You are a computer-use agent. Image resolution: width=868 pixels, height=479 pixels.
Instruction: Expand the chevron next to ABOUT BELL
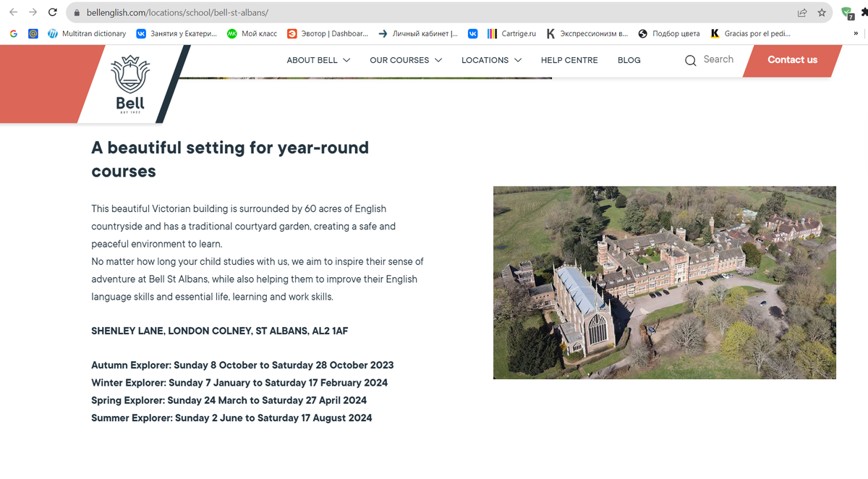point(346,60)
